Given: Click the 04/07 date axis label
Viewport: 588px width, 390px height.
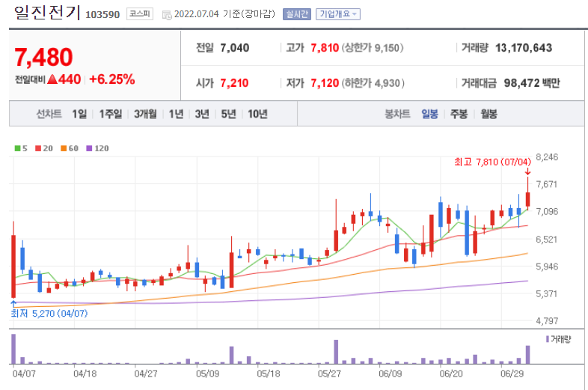Looking at the screenshot, I should [x=24, y=374].
